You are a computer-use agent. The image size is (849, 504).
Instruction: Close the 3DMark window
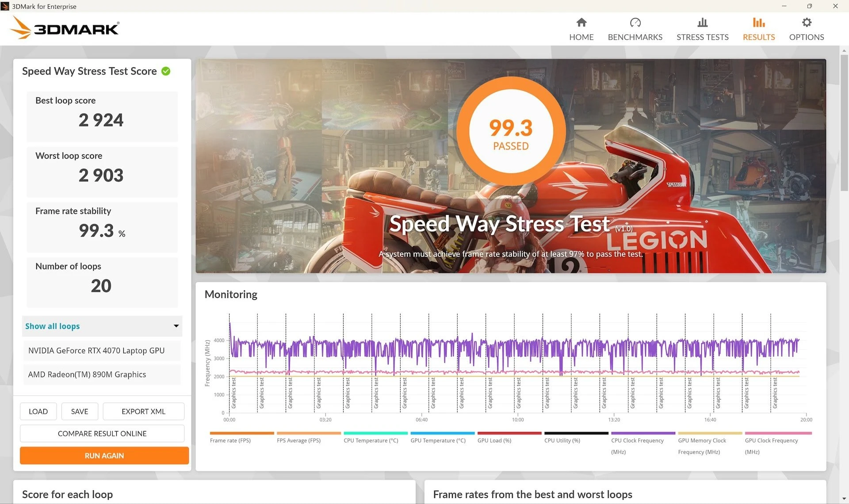coord(835,6)
